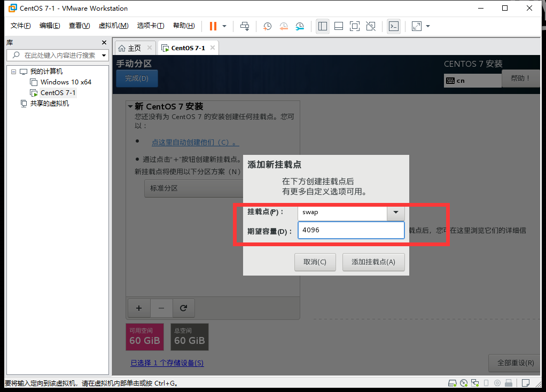546x392 pixels.
Task: Click the VMware Workstation title bar icon
Action: click(12, 8)
